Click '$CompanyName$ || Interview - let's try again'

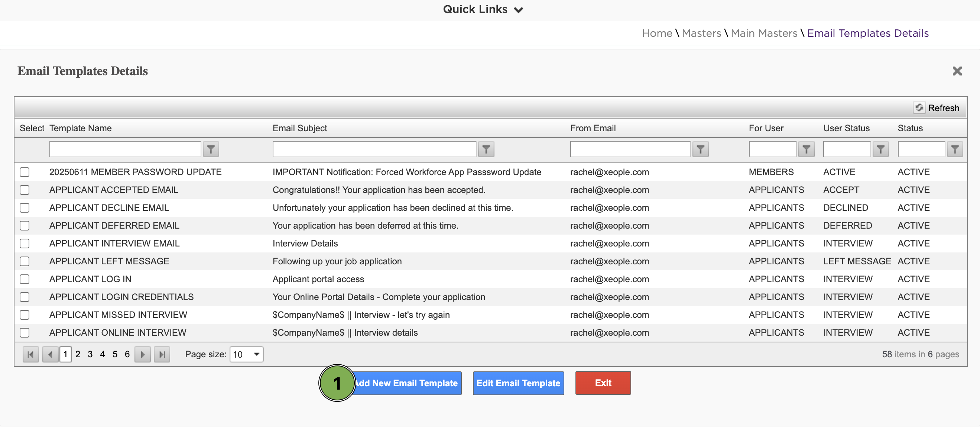(x=361, y=315)
